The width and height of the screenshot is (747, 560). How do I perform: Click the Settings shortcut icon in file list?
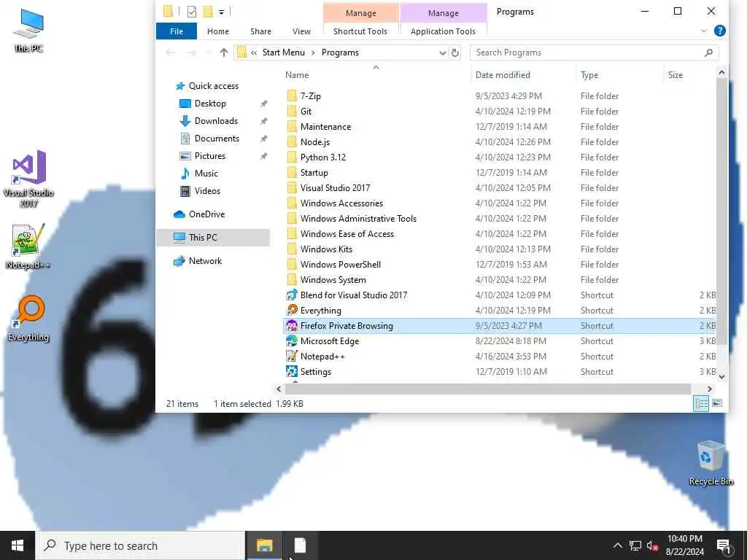(292, 371)
